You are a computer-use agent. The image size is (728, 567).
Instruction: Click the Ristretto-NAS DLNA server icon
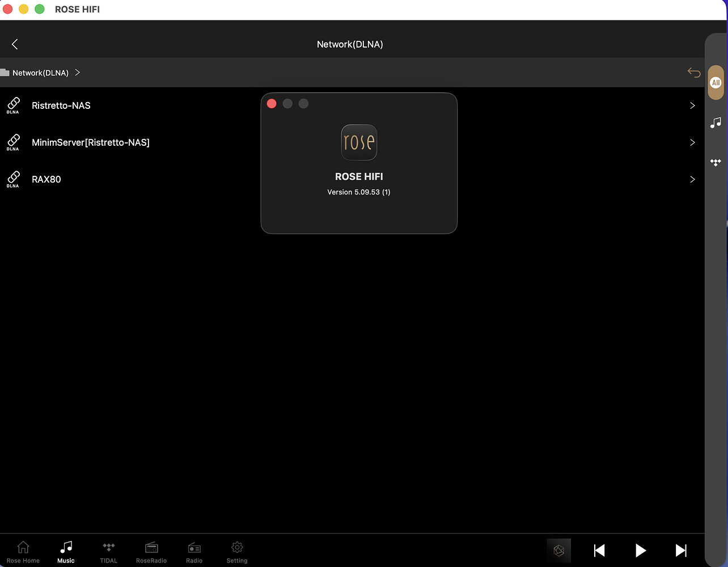coord(12,105)
